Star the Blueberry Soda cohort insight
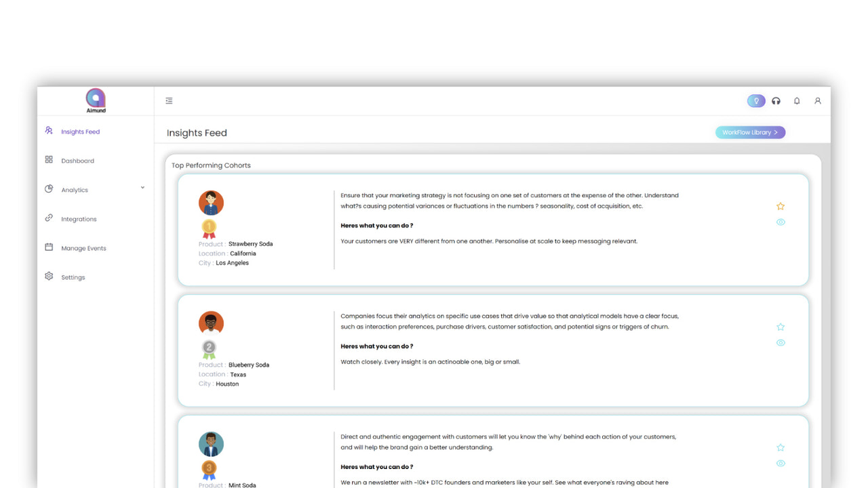The height and width of the screenshot is (488, 868). (781, 326)
